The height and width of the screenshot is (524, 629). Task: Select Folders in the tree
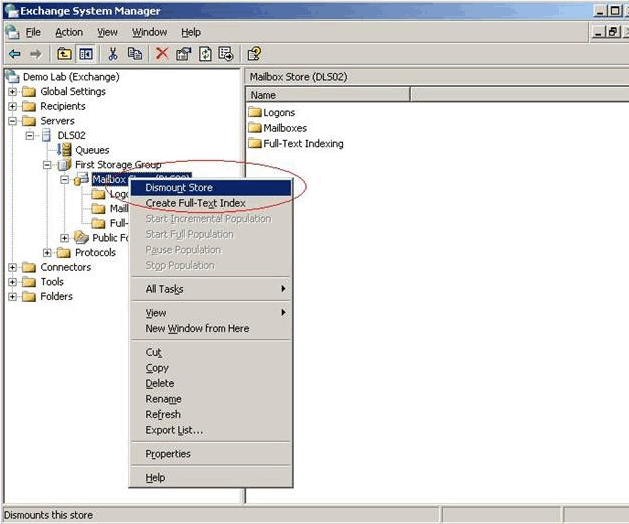57,296
